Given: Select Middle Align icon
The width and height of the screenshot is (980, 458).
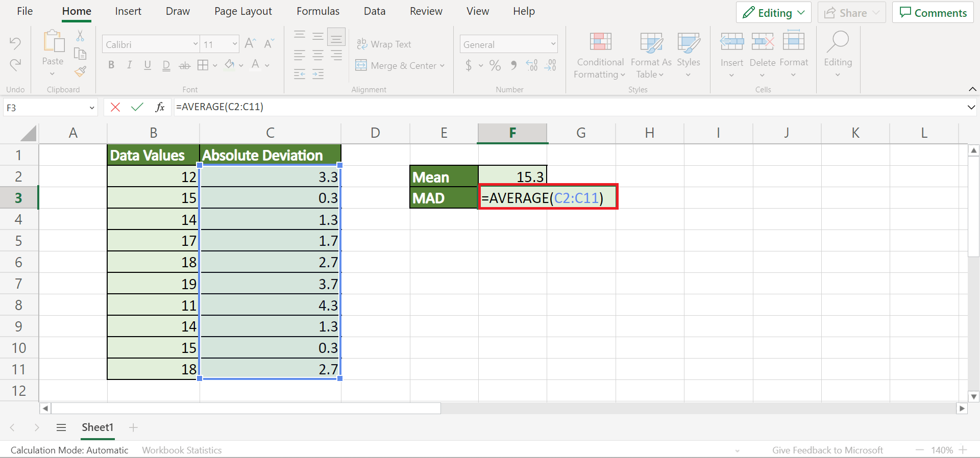Looking at the screenshot, I should pos(318,36).
